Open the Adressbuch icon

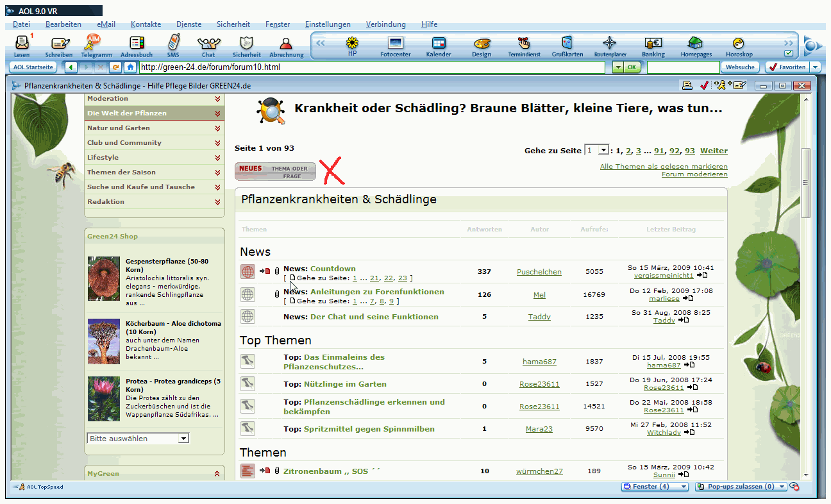[137, 44]
